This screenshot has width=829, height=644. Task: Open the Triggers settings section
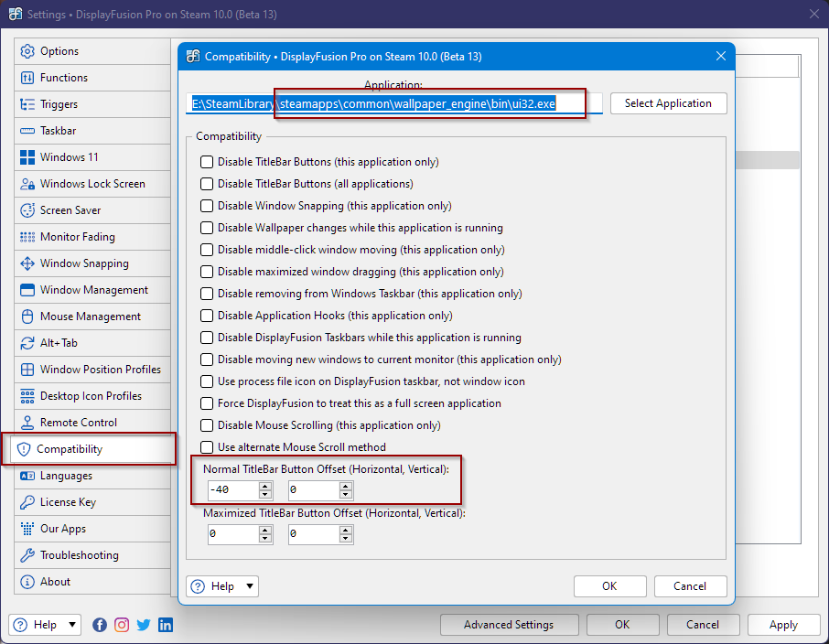tap(59, 104)
